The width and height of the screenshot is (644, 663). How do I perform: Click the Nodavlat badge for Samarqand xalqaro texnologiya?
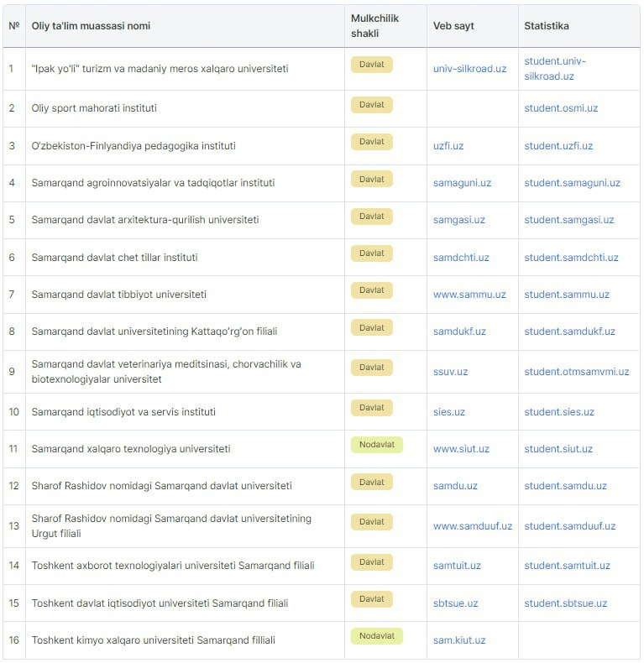377,445
